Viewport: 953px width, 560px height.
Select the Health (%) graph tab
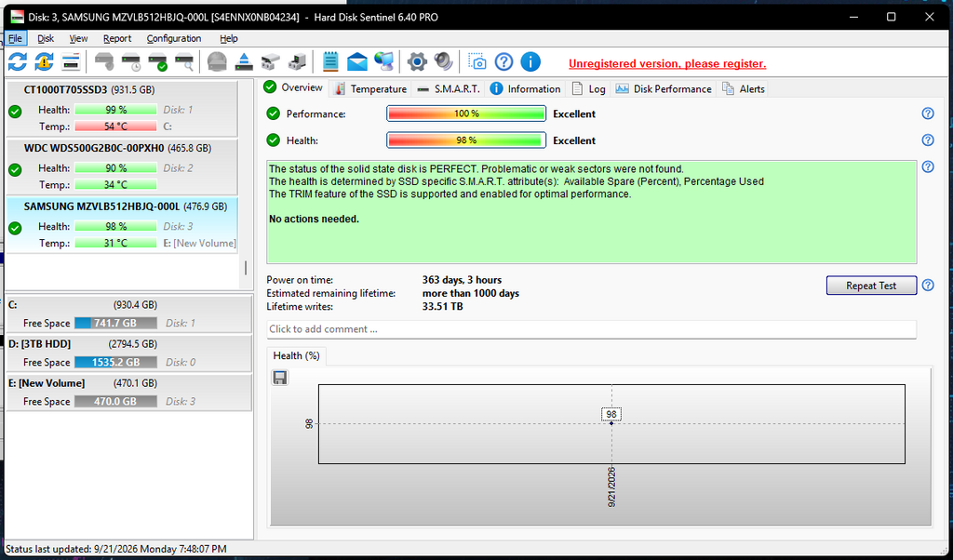click(296, 356)
